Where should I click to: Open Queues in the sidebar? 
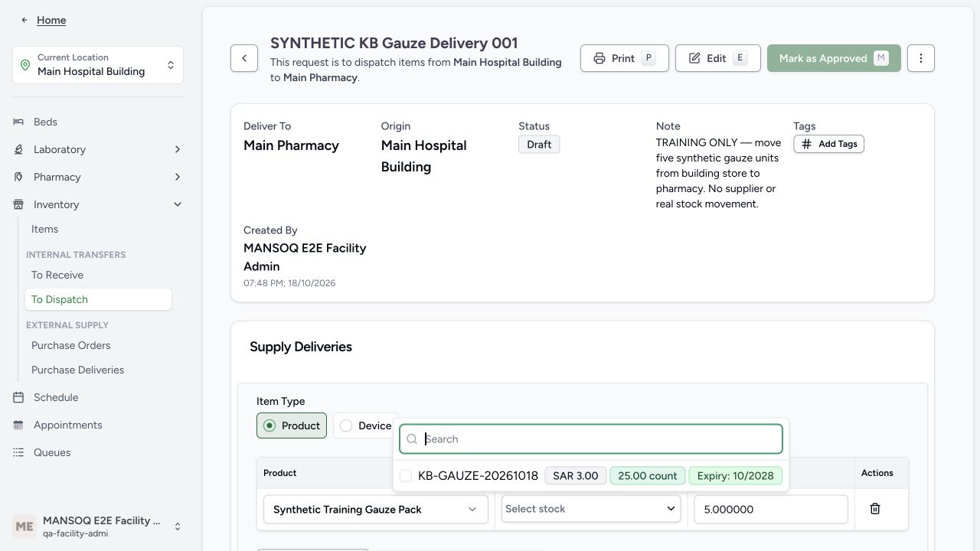(52, 452)
